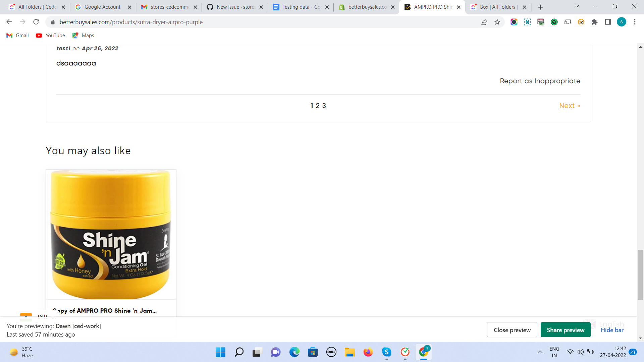
Task: Click the Report as Inappropriate link
Action: [540, 81]
